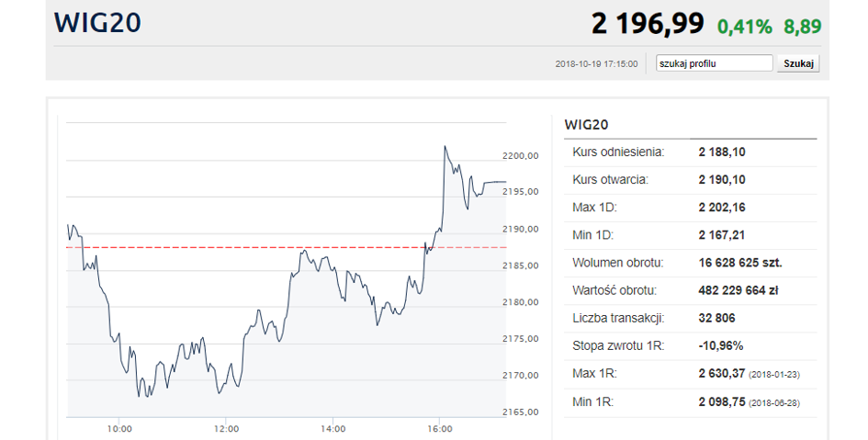The image size is (868, 440).
Task: Click the 'szukaj profilu' search field
Action: (714, 63)
